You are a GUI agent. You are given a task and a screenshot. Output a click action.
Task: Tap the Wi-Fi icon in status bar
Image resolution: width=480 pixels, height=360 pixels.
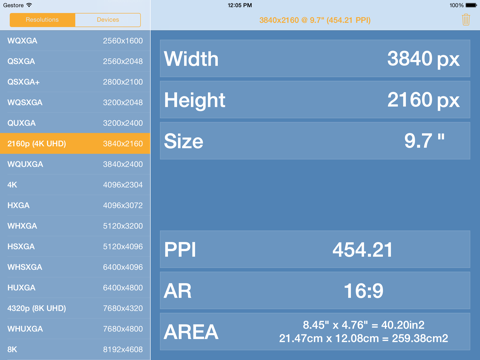pyautogui.click(x=29, y=5)
